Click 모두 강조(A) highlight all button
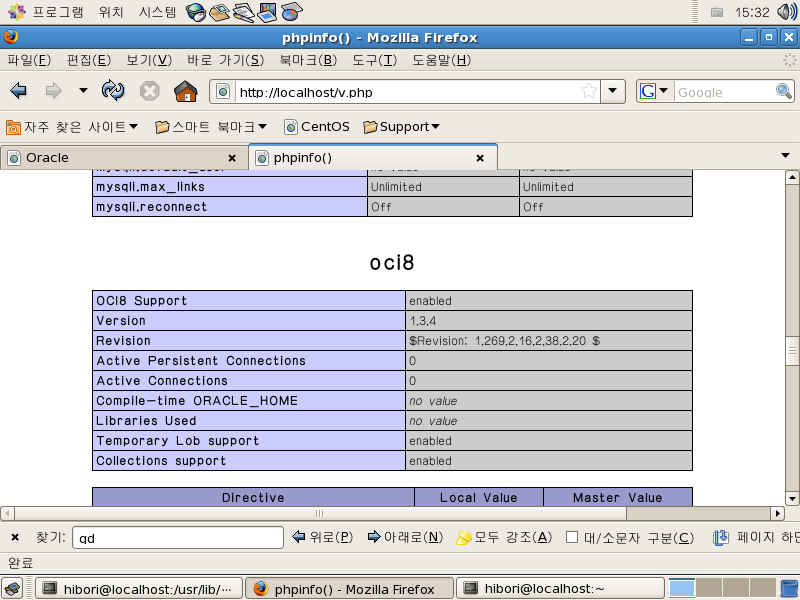 tap(504, 537)
